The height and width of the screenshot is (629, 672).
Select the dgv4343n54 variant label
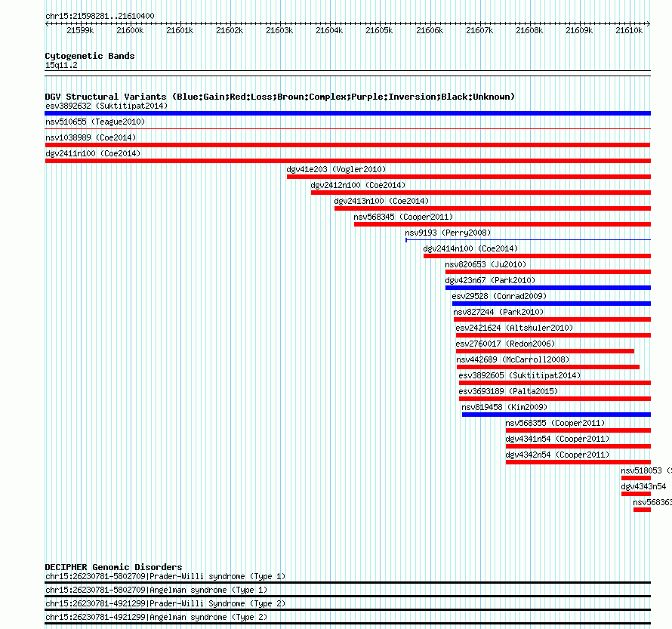644,486
